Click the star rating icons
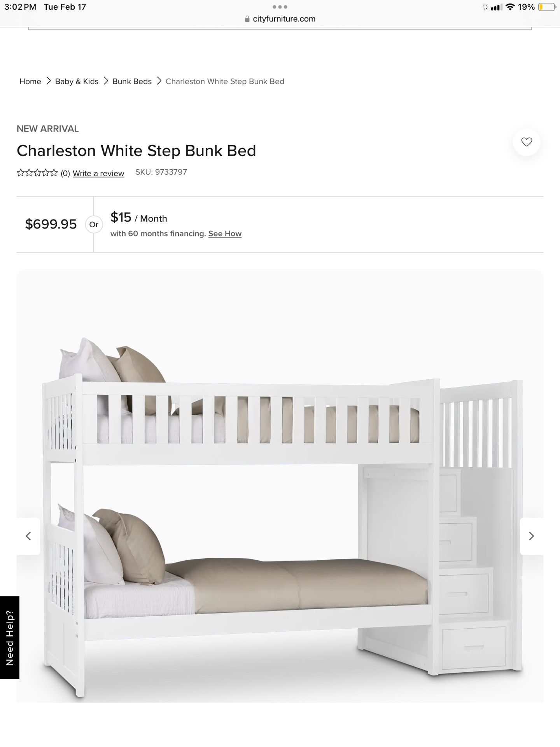 pyautogui.click(x=37, y=173)
